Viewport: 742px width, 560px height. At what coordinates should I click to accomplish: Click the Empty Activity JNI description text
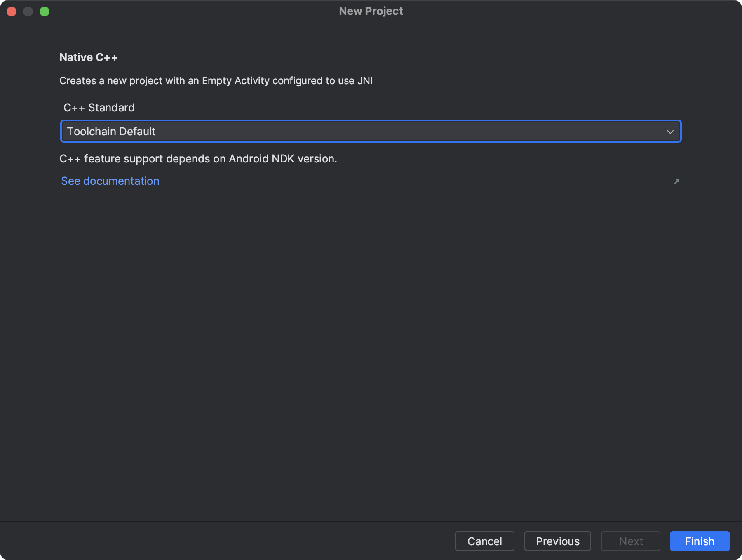(216, 81)
